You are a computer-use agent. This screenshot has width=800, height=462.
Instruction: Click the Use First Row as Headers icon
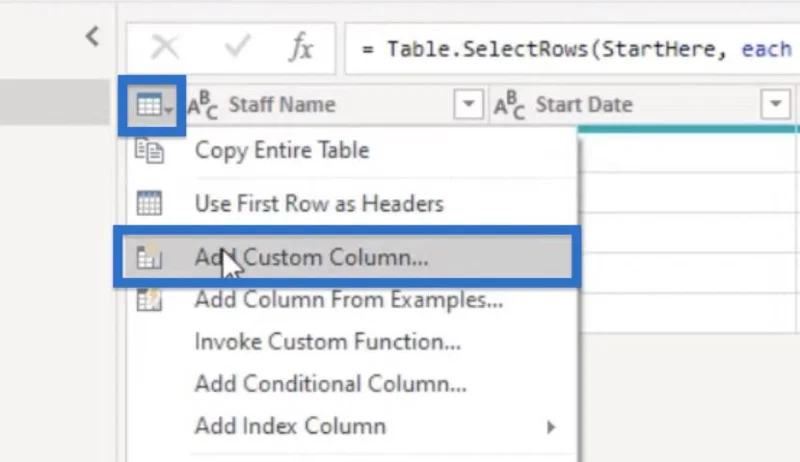click(149, 203)
